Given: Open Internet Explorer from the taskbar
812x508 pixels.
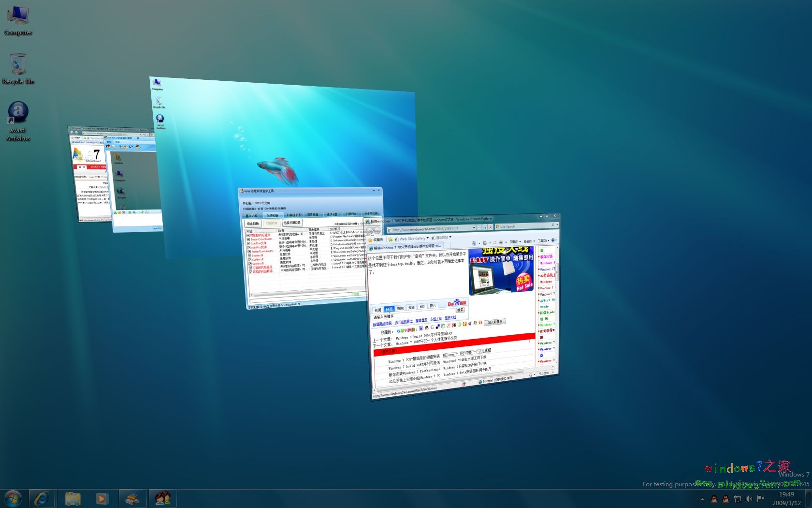Looking at the screenshot, I should (42, 498).
